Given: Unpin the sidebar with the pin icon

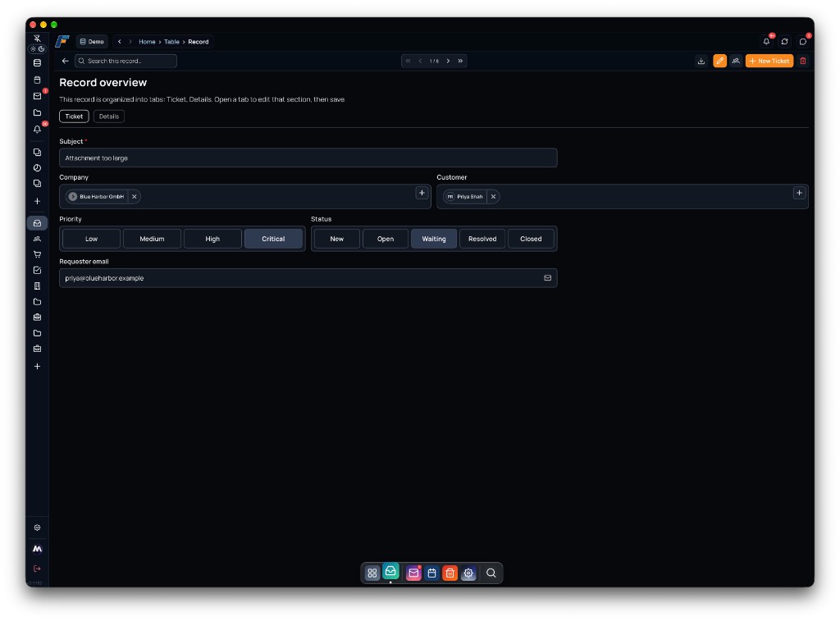Looking at the screenshot, I should (x=37, y=38).
